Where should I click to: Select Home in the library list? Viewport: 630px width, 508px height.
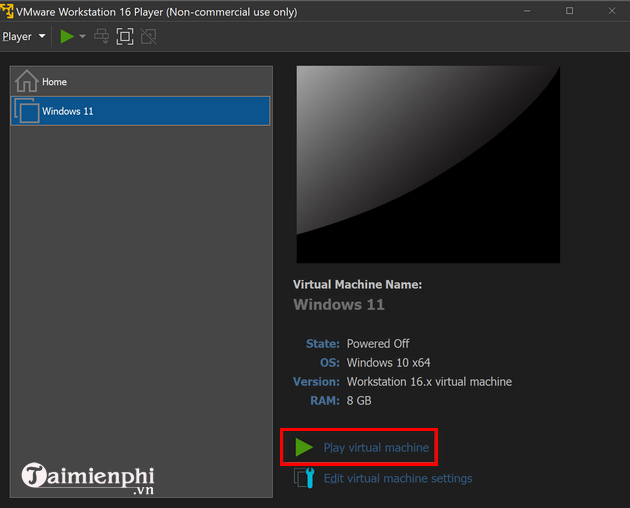[x=140, y=82]
